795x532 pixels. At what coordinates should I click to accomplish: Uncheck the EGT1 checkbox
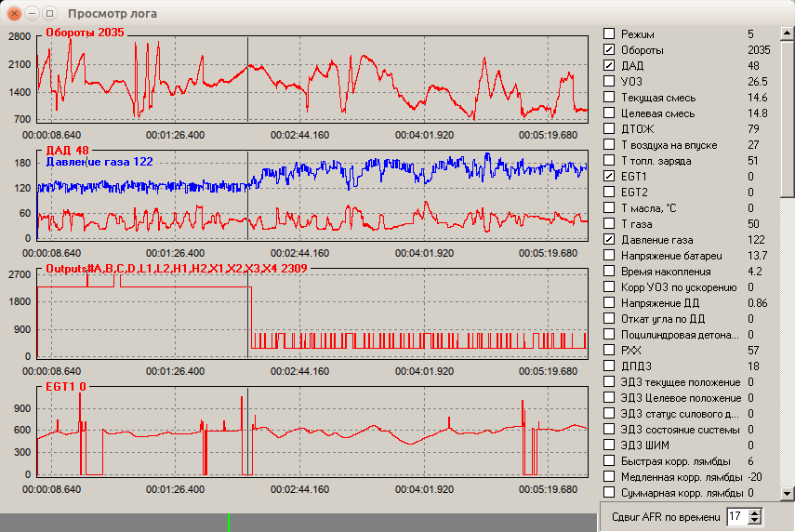coord(609,176)
